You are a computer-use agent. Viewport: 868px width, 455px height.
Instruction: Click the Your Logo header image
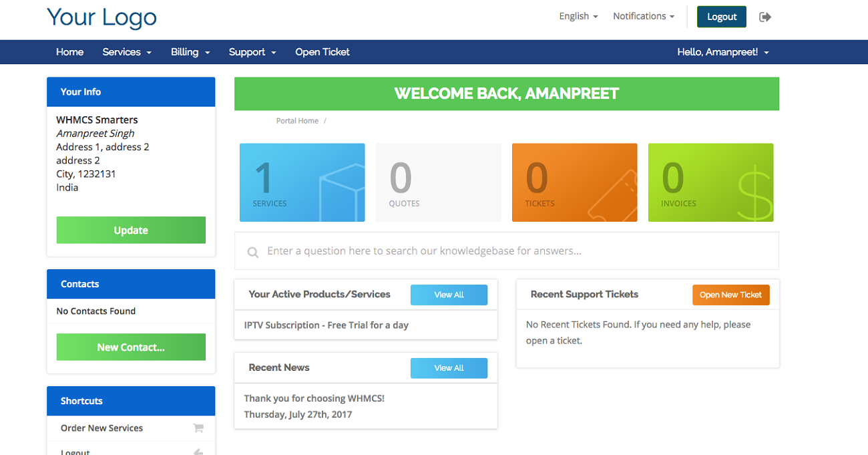coord(101,18)
